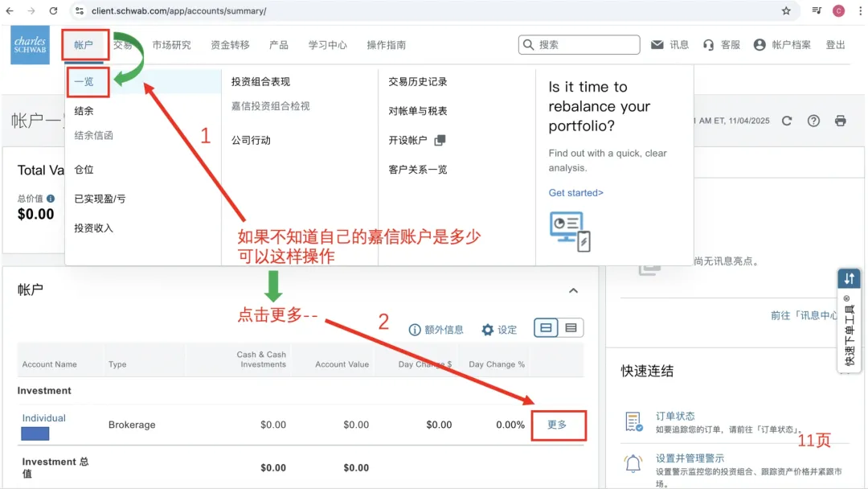This screenshot has width=868, height=489.
Task: Click the 登出 logout link
Action: pyautogui.click(x=835, y=45)
